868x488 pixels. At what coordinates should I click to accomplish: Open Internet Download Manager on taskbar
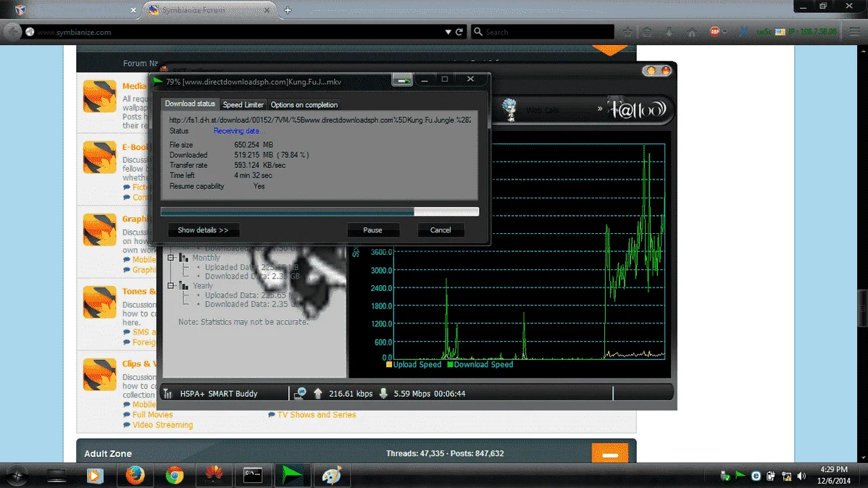pos(292,475)
